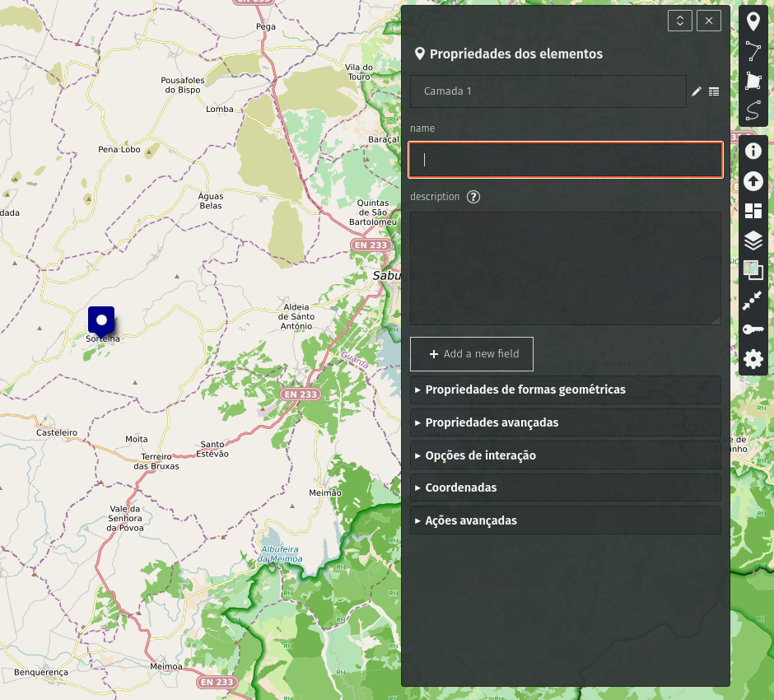Click the description help question mark

point(473,197)
